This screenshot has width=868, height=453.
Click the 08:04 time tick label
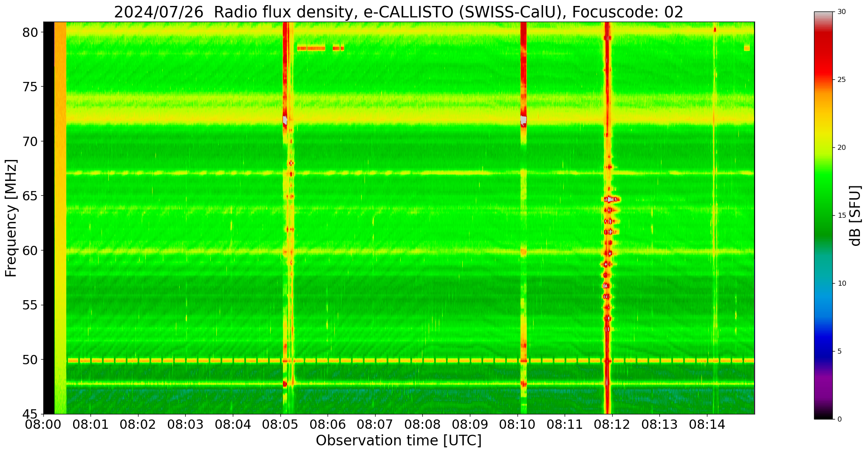tap(232, 425)
